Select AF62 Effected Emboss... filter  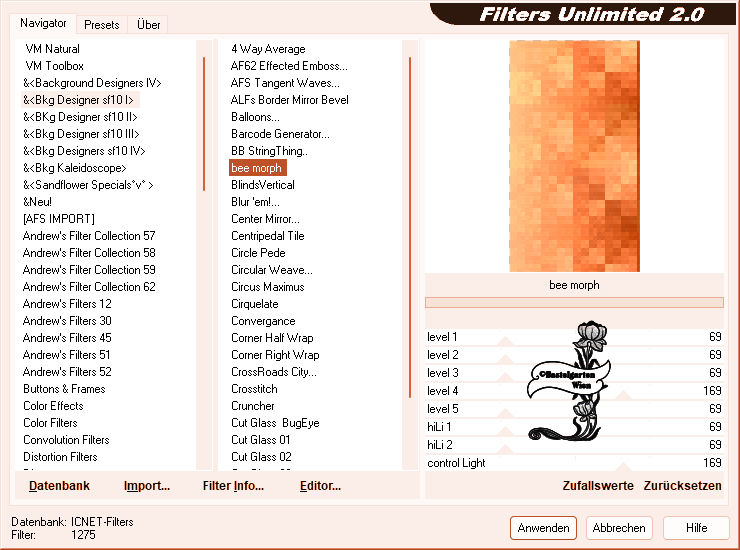(289, 66)
